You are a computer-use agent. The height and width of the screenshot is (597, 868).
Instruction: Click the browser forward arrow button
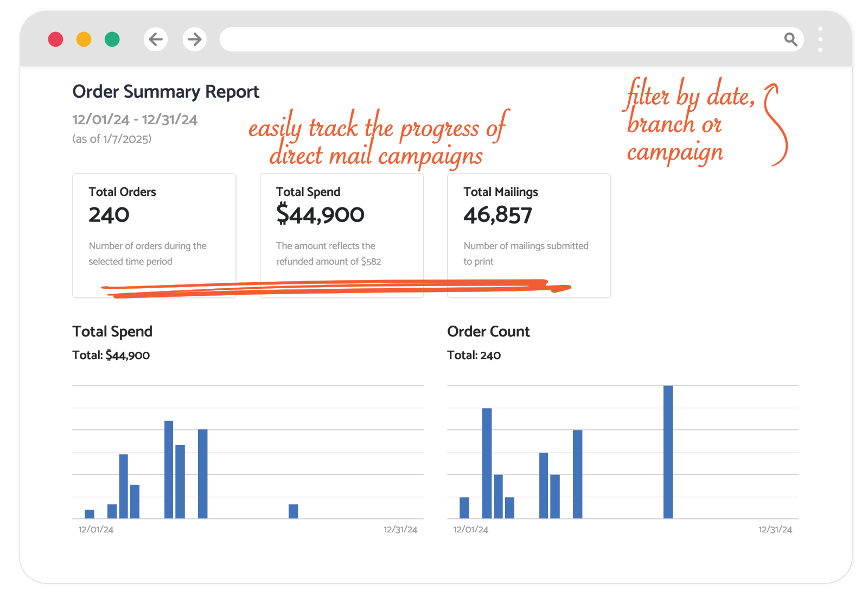pyautogui.click(x=194, y=39)
